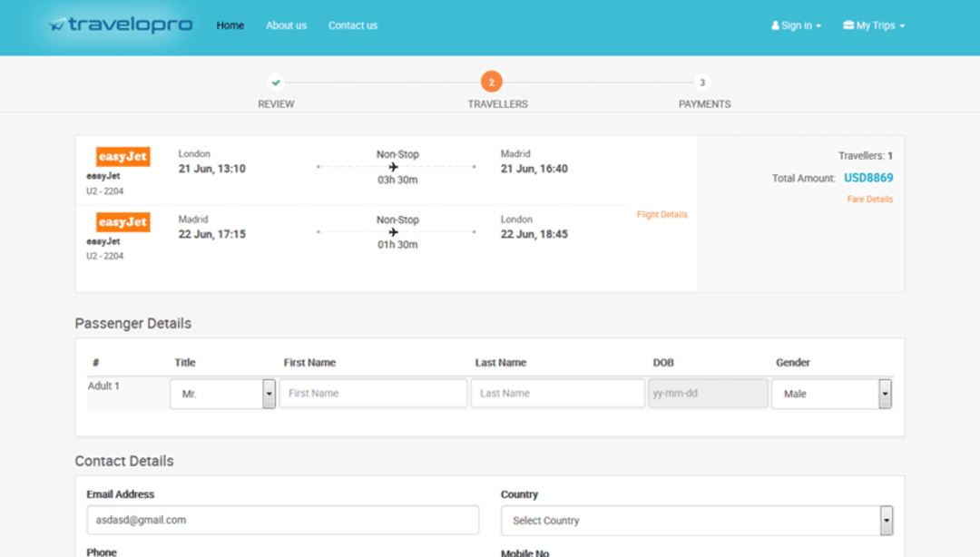Select the orange Travellers step circle
The image size is (980, 557).
(x=491, y=82)
